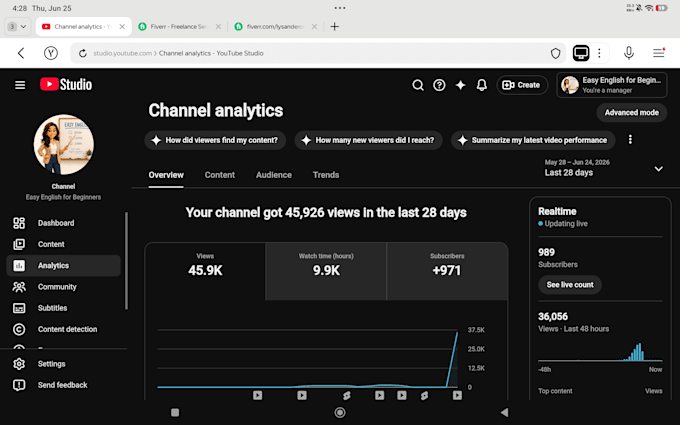Screen dimensions: 680x425
Task: Open the three-dot menu next to monitor icon
Action: (599, 53)
